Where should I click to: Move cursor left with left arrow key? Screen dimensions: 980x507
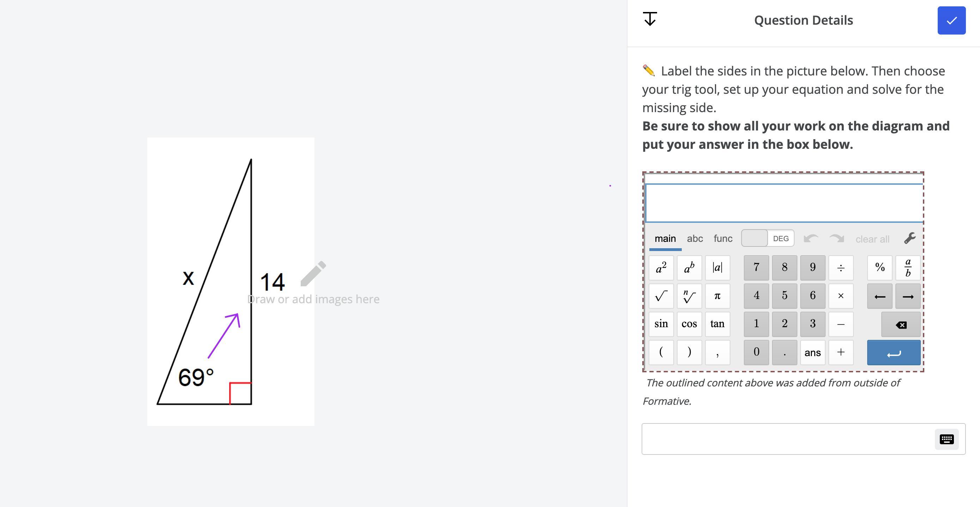pos(880,296)
